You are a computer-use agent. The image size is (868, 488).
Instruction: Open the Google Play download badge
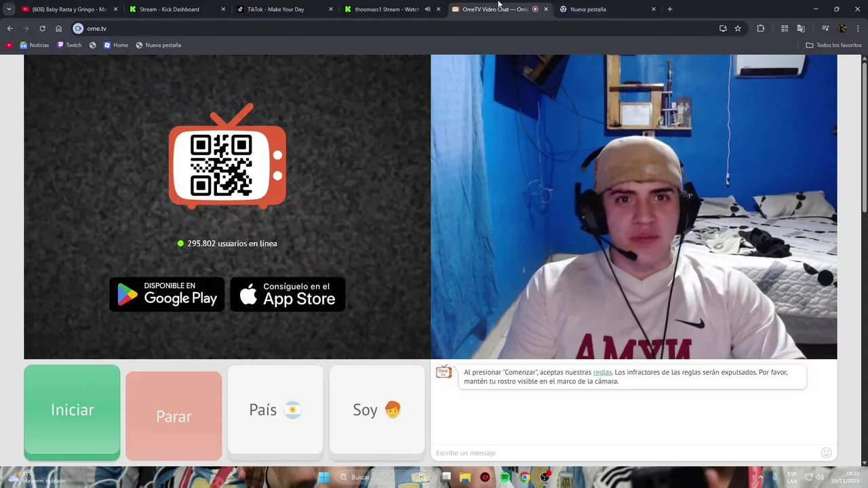pyautogui.click(x=167, y=294)
